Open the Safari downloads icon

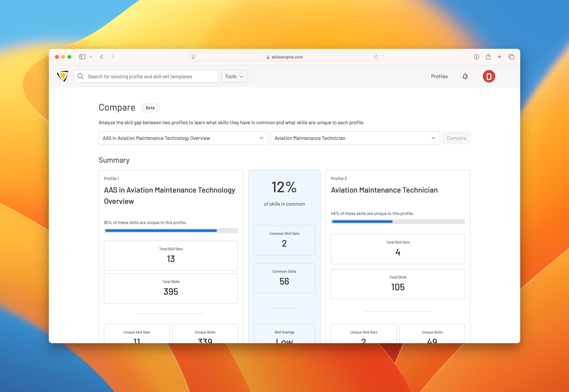(x=476, y=57)
